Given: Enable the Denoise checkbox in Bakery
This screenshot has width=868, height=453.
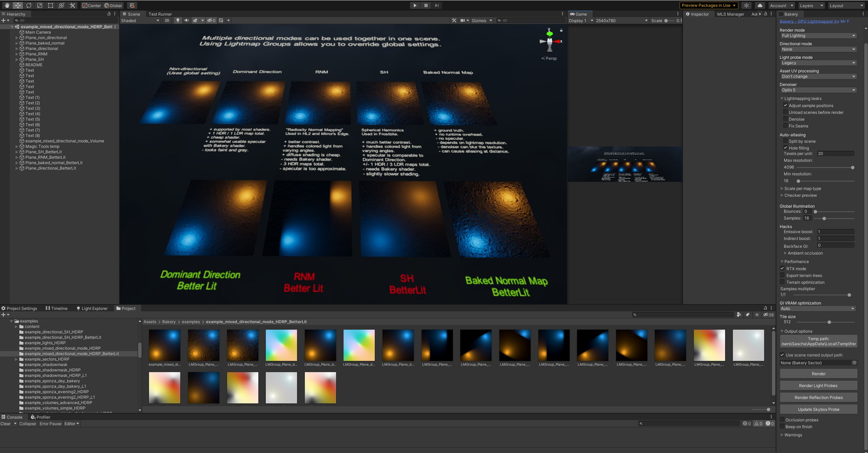Looking at the screenshot, I should (785, 119).
